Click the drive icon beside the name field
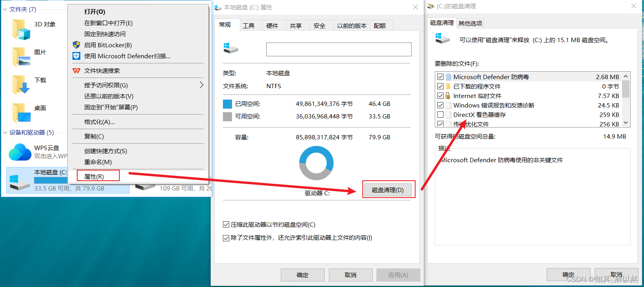This screenshot has width=644, height=287. tap(231, 48)
